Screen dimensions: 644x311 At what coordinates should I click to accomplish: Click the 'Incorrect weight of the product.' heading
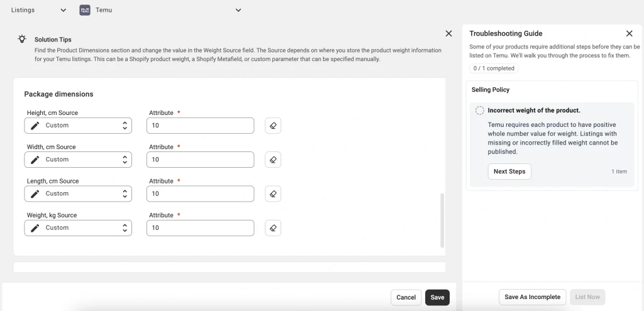(x=534, y=111)
